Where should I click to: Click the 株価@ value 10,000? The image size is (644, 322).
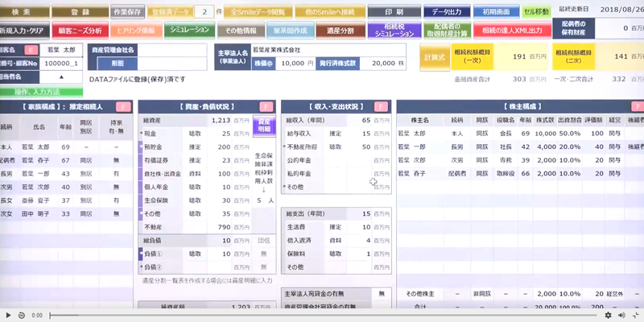295,64
